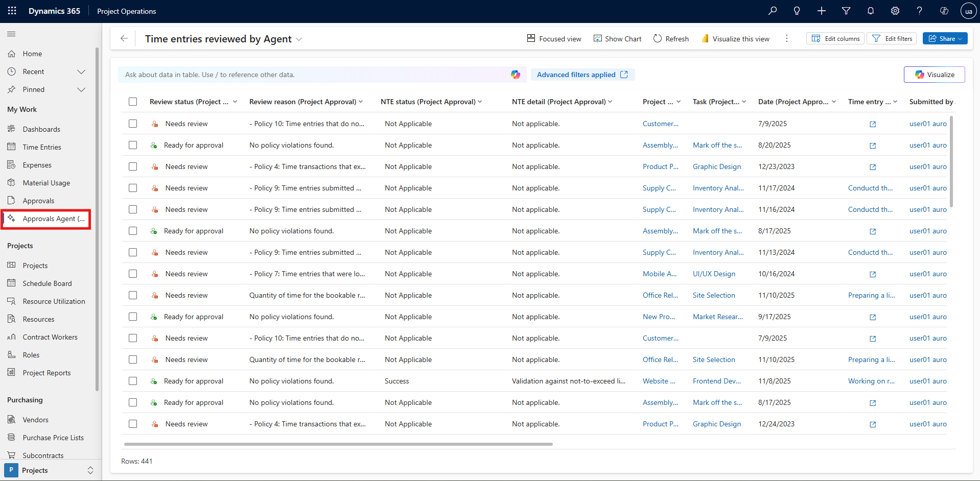The height and width of the screenshot is (481, 980).
Task: Click the horizontal scrollbar below the table
Action: point(337,444)
